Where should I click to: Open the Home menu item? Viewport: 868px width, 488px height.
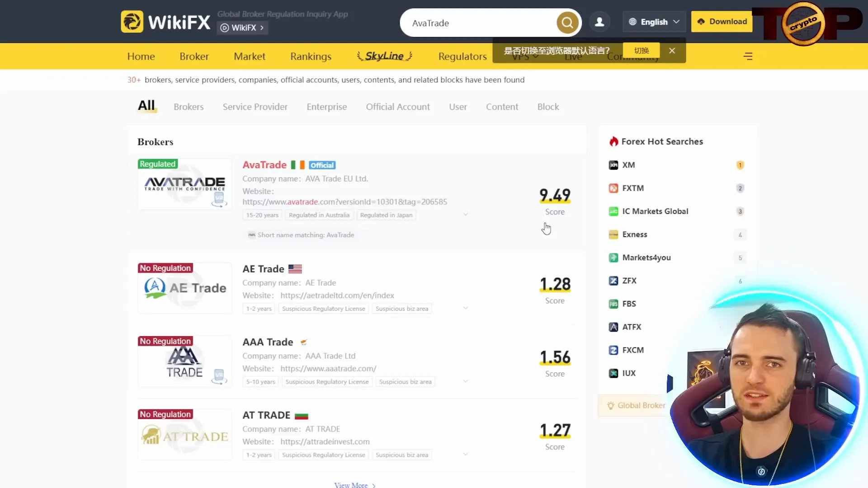[x=141, y=56]
